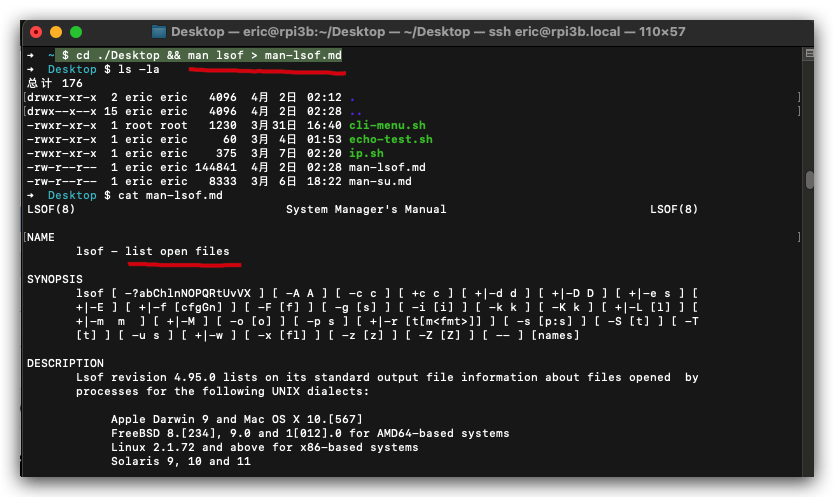Click 'lsof - list open files' line
Screen dimensions: 834x497
pos(153,251)
